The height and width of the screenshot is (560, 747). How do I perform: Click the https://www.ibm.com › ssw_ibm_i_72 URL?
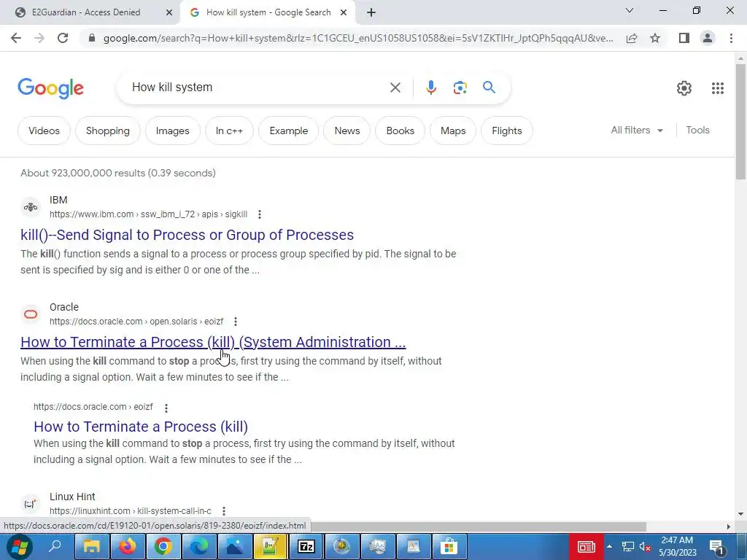(149, 214)
